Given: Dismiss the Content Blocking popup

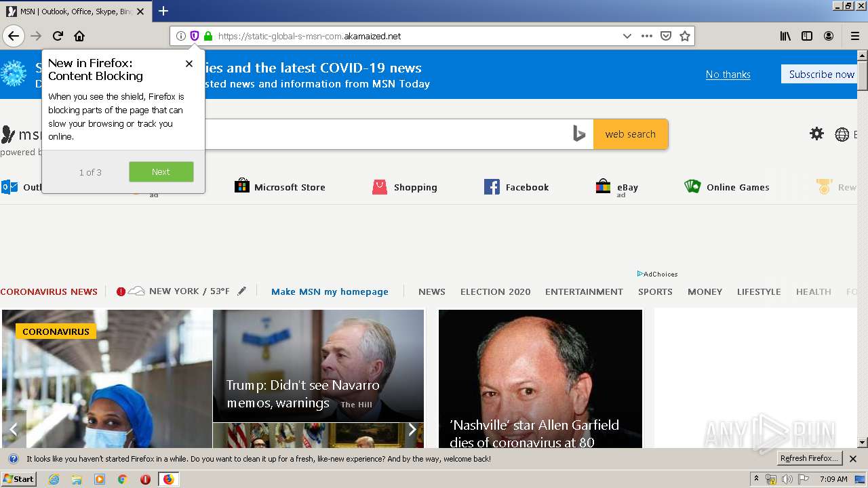Looking at the screenshot, I should 189,63.
